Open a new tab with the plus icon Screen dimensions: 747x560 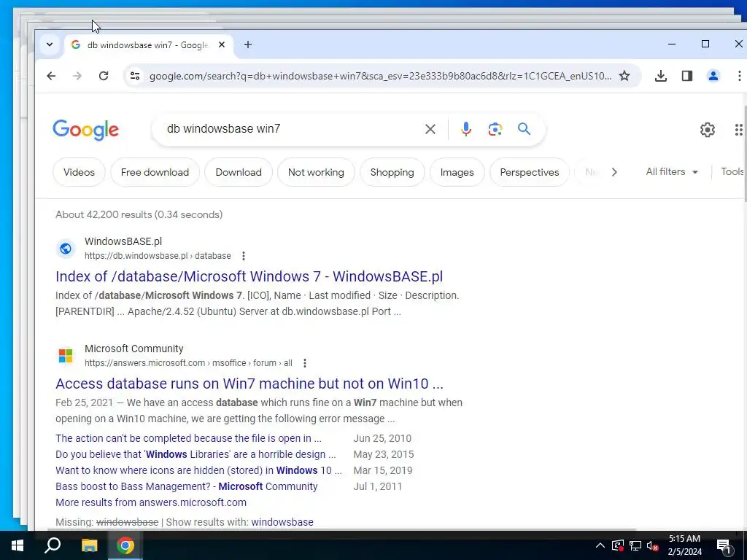pos(248,44)
